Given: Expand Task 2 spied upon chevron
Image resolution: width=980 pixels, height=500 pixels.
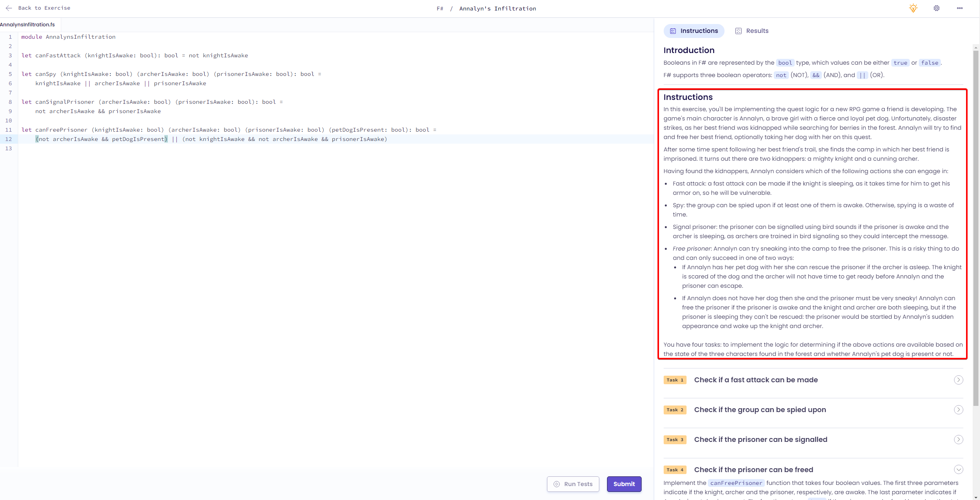Looking at the screenshot, I should click(x=958, y=410).
